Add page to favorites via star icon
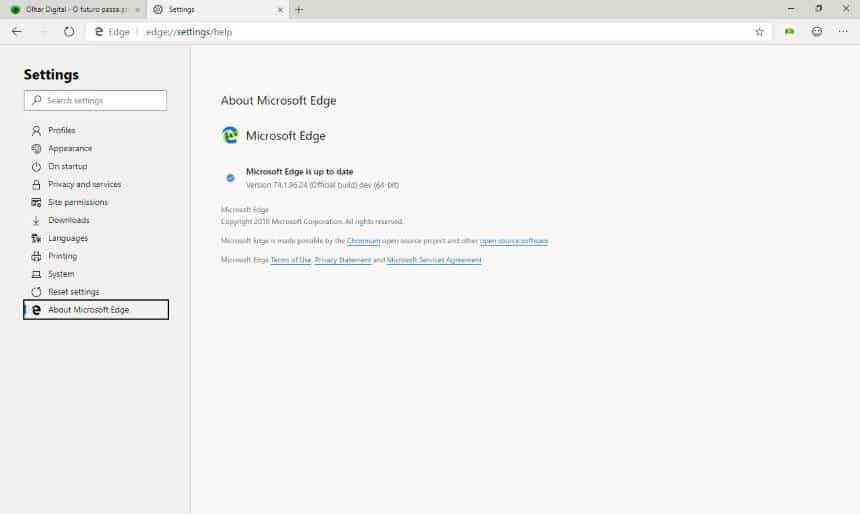860x514 pixels. pos(759,32)
